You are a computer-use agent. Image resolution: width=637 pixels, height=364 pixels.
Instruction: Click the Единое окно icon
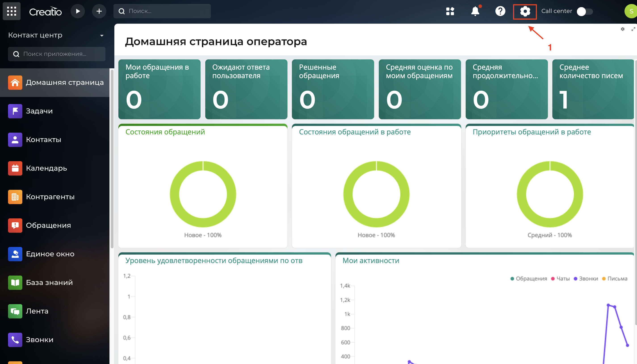(x=15, y=254)
